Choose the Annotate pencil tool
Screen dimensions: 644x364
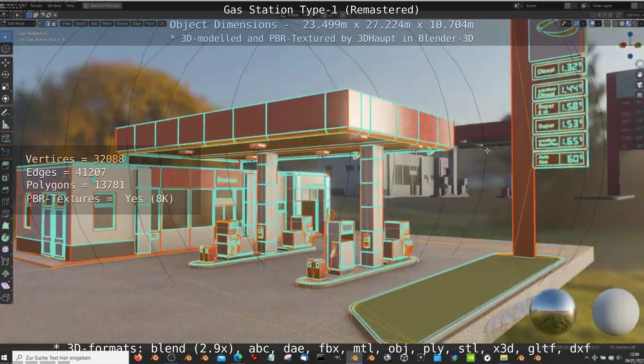tap(6, 113)
